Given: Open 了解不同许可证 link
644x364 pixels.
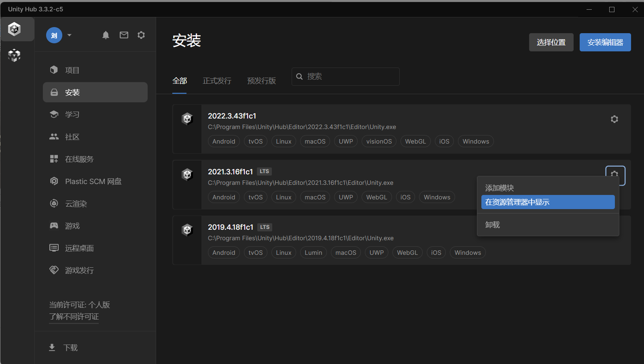Looking at the screenshot, I should point(74,317).
